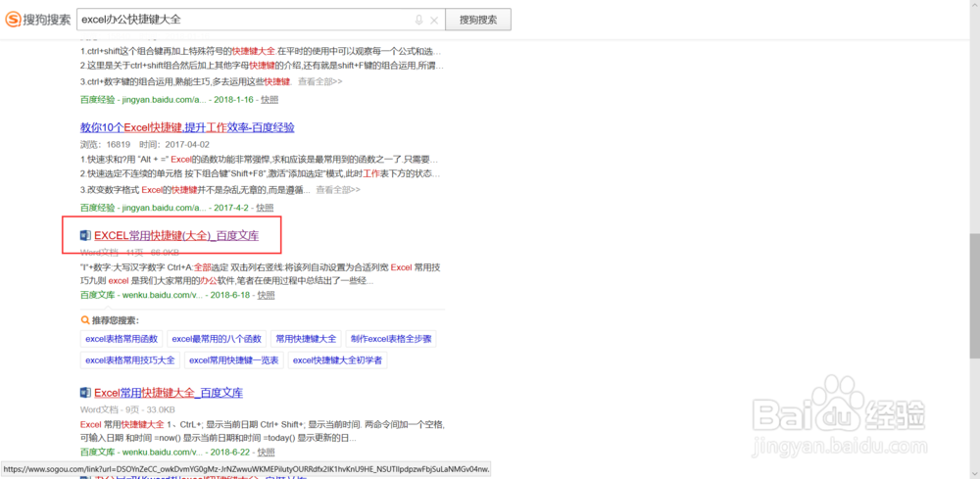
Task: Click the magnifier icon beside 推荐您搜索
Action: point(85,320)
